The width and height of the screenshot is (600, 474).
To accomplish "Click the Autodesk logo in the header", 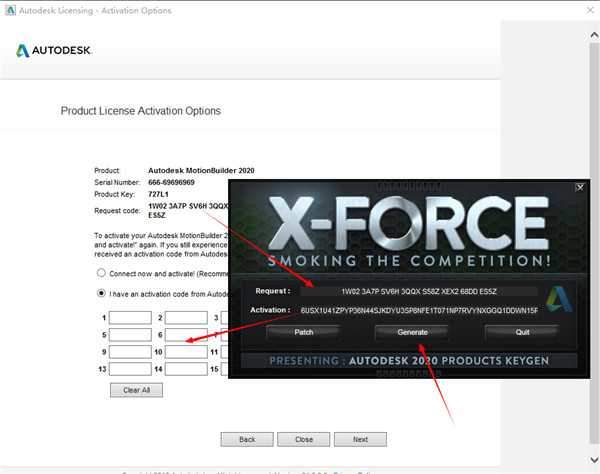I will pyautogui.click(x=54, y=50).
